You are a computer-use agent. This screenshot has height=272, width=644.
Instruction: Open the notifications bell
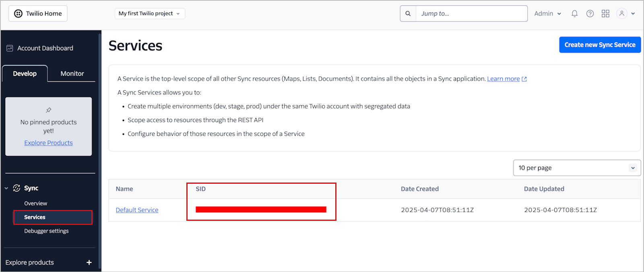tap(574, 14)
